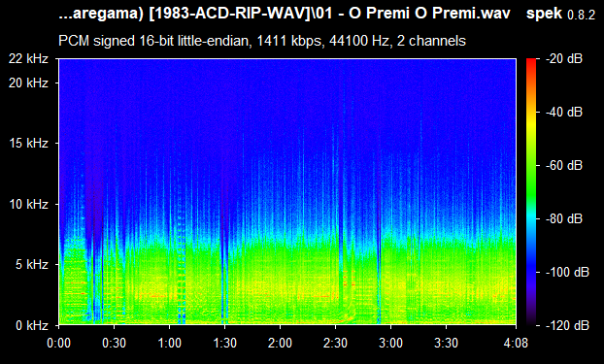Screen dimensions: 604x364
Task: Click the 22 kHz frequency axis label
Action: pyautogui.click(x=28, y=59)
